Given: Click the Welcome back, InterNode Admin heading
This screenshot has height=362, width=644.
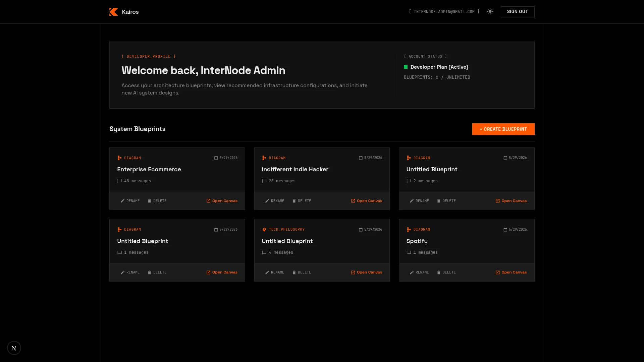Looking at the screenshot, I should click(x=203, y=70).
